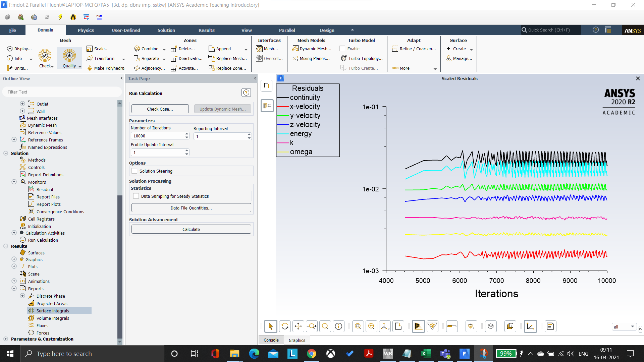
Task: Select the pan view tool
Action: click(x=298, y=326)
